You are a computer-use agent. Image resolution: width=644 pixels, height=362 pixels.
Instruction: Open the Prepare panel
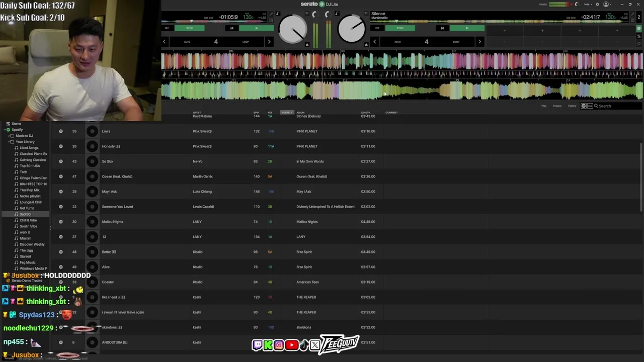point(557,106)
